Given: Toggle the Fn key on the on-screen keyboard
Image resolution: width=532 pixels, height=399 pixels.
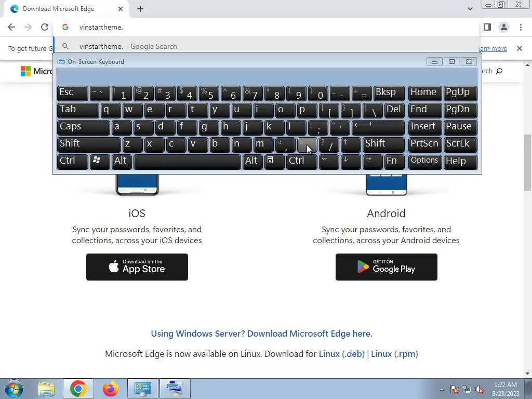Looking at the screenshot, I should coord(394,162).
